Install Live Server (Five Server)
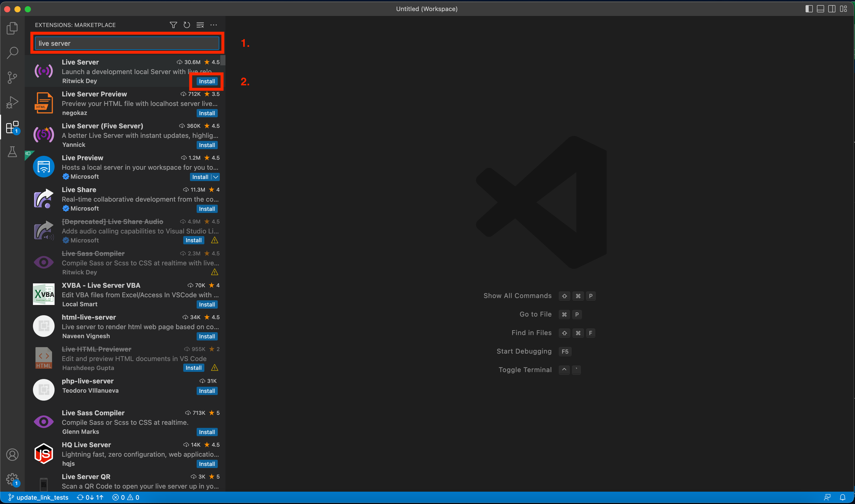 pyautogui.click(x=207, y=145)
